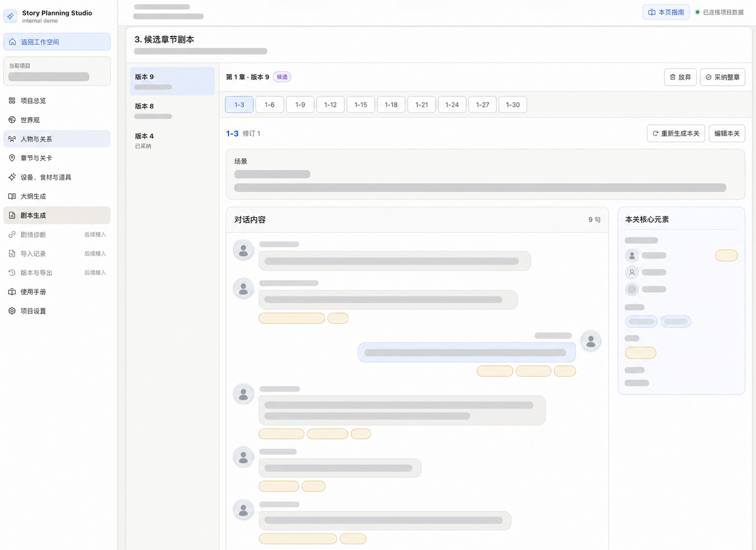756x550 pixels.
Task: Click the 剧情诊断 link icon
Action: point(12,234)
